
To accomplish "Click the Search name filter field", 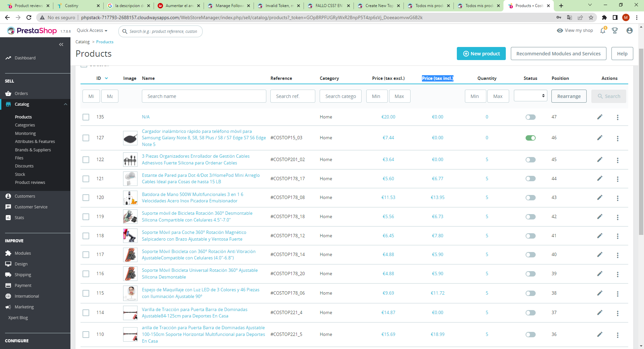I will (204, 96).
